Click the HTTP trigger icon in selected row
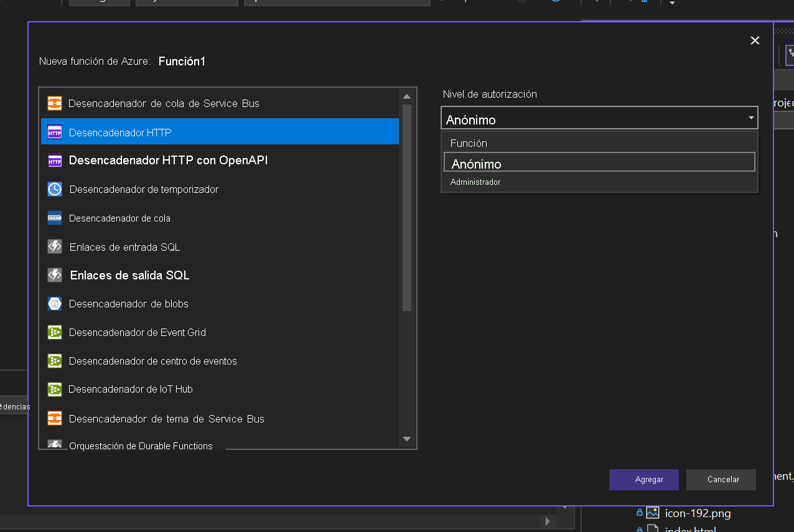This screenshot has height=532, width=794. click(55, 133)
